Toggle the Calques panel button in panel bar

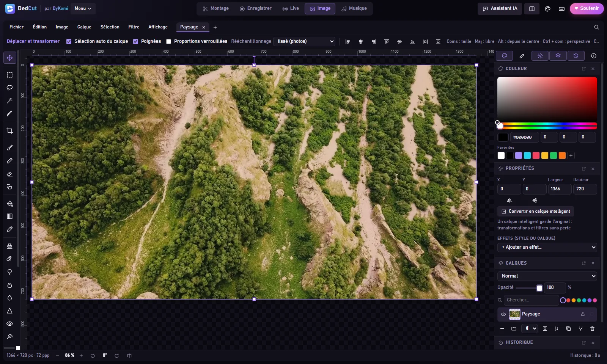558,56
